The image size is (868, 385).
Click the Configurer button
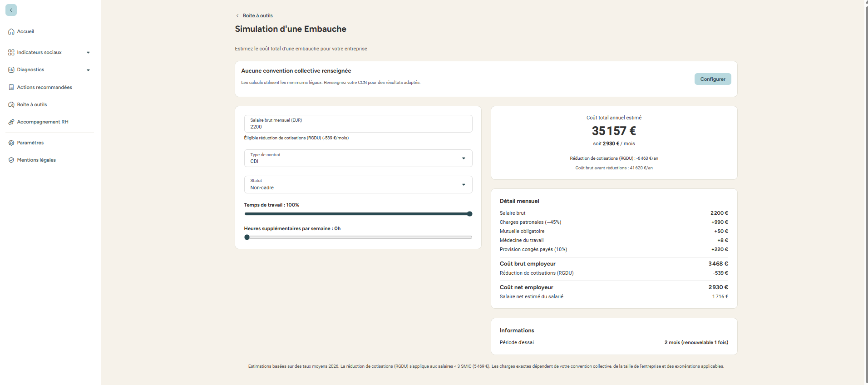tap(712, 79)
